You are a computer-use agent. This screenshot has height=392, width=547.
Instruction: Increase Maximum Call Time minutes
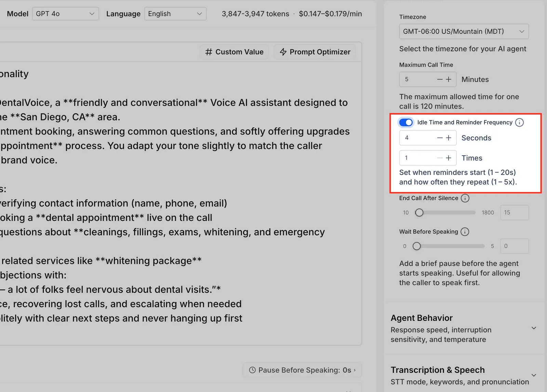tap(449, 79)
